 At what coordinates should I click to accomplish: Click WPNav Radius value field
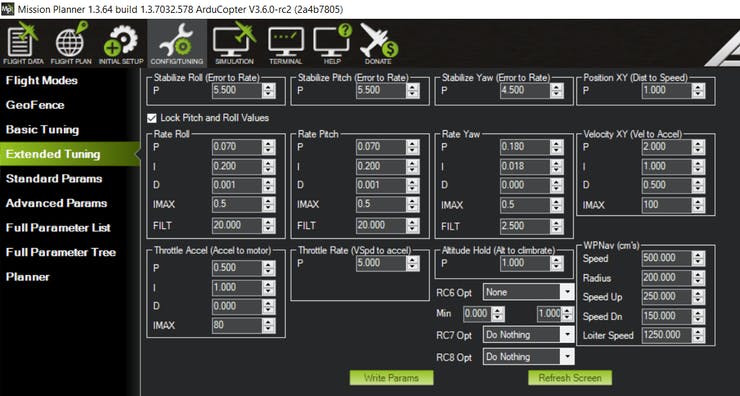coord(666,278)
